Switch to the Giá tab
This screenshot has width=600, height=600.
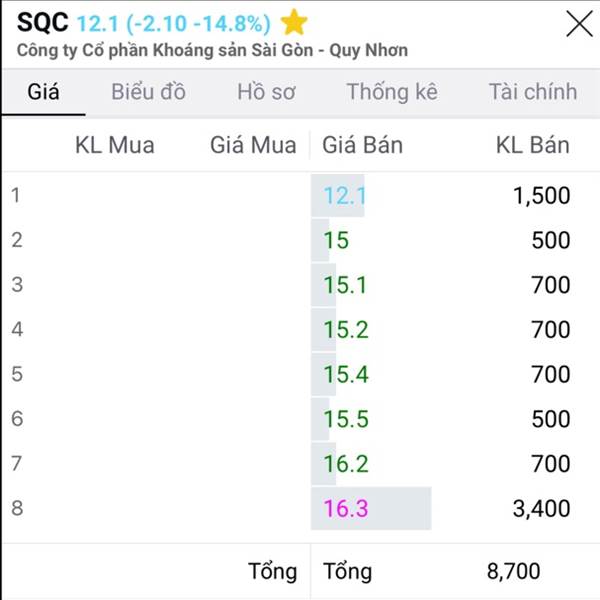click(x=44, y=92)
